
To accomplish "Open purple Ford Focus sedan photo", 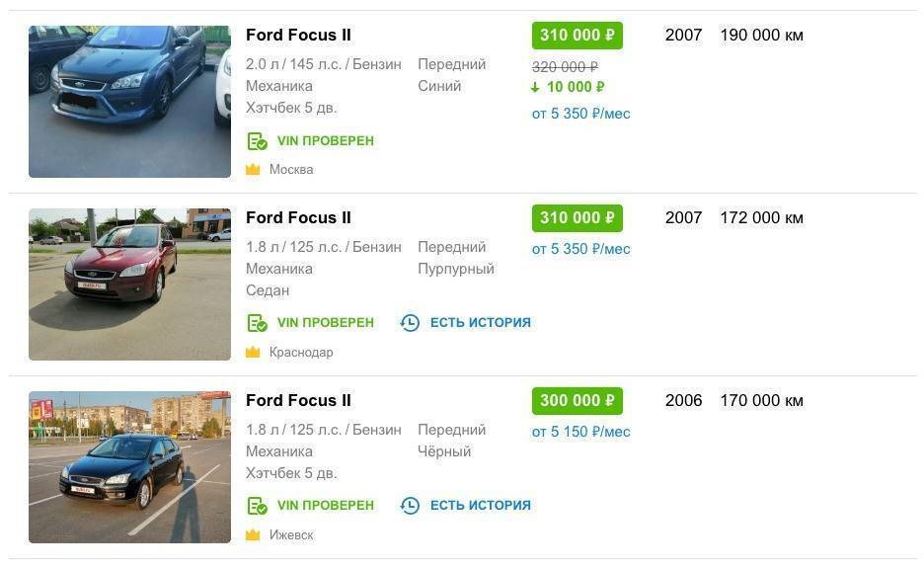I will tap(129, 284).
